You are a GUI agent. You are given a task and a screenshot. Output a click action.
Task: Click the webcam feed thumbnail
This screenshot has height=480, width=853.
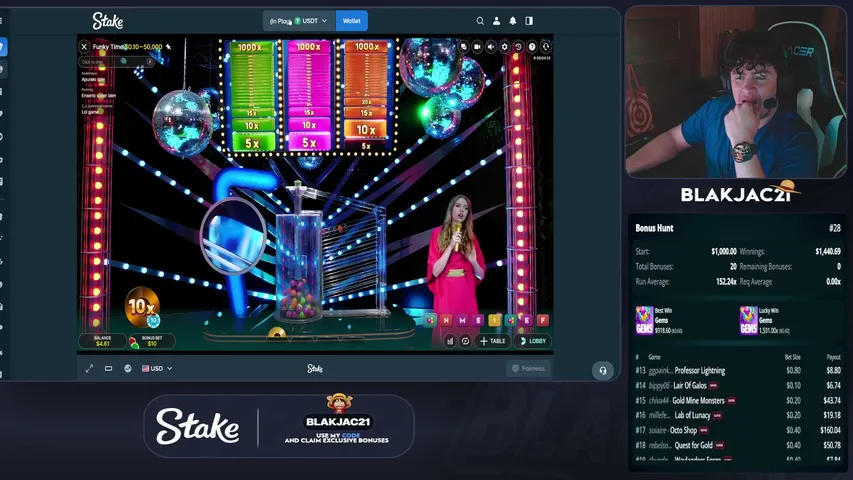coord(736,93)
